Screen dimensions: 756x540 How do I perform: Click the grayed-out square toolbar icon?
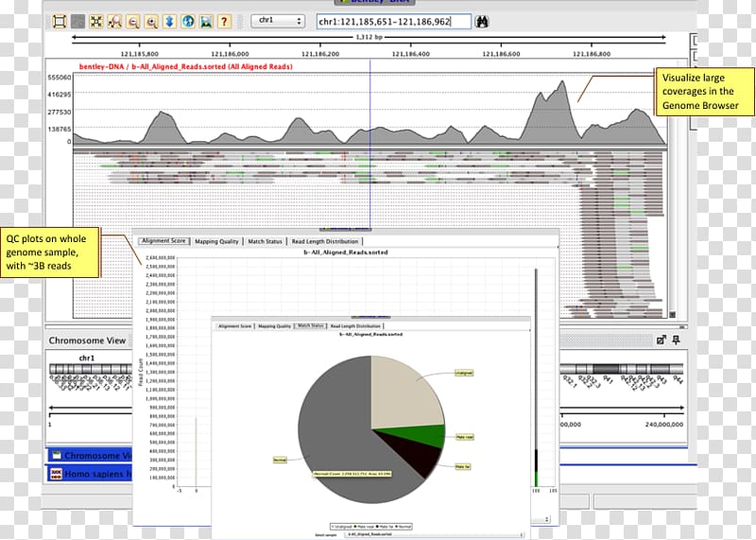coord(77,22)
